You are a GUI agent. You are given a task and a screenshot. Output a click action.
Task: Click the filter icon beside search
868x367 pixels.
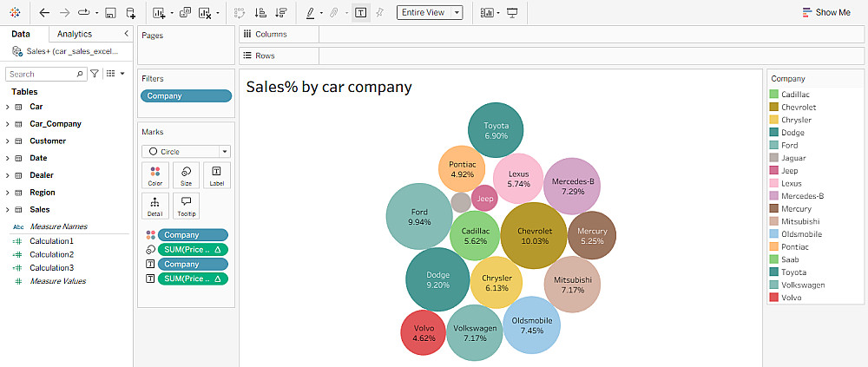pos(95,74)
